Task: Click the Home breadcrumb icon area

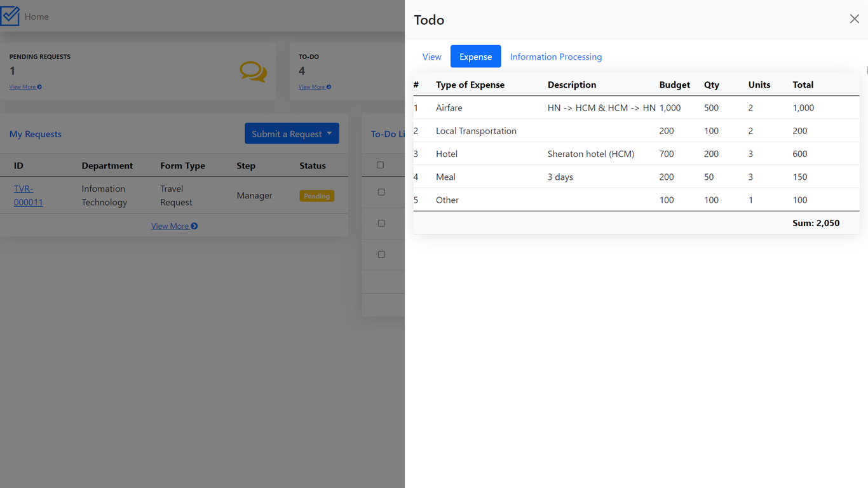Action: pyautogui.click(x=36, y=16)
